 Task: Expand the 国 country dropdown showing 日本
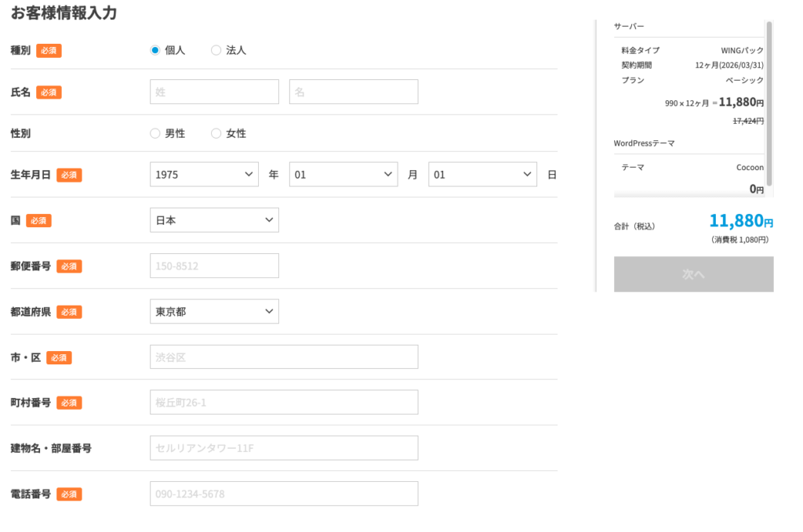tap(214, 220)
